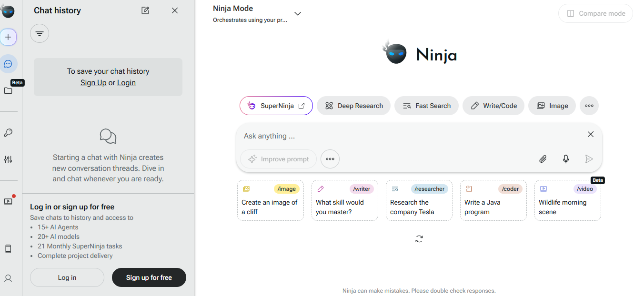The height and width of the screenshot is (296, 644).
Task: Refresh the suggested prompts
Action: 419,239
